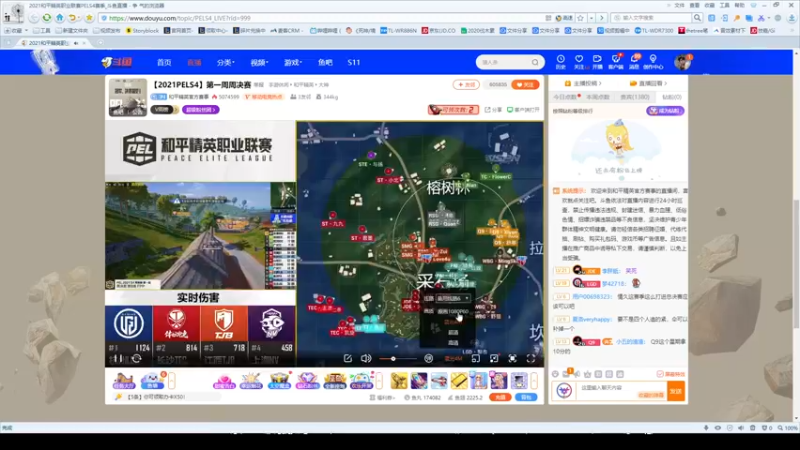Select the 1080P60 quality option
Viewport: 800px width, 450px height.
tap(453, 311)
